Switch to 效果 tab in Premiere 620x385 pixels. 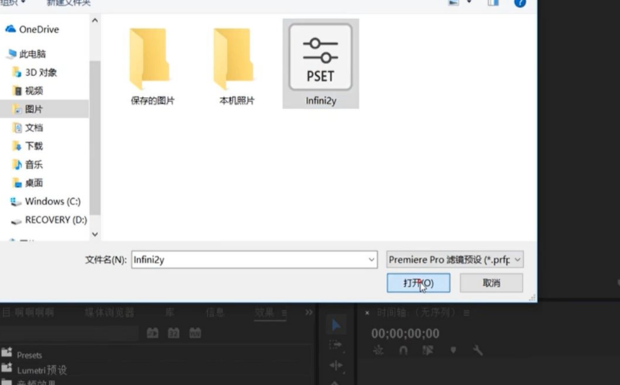(264, 313)
